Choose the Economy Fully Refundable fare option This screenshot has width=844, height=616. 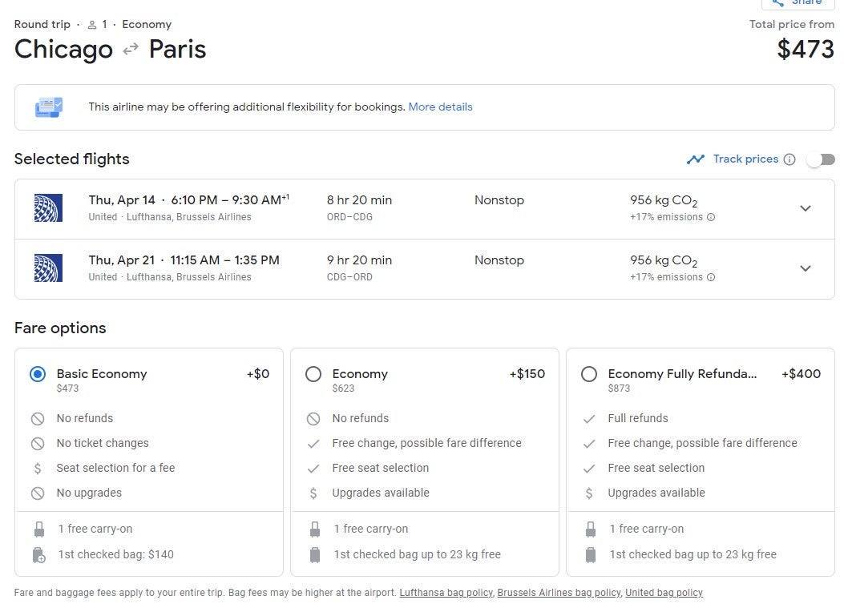tap(589, 374)
